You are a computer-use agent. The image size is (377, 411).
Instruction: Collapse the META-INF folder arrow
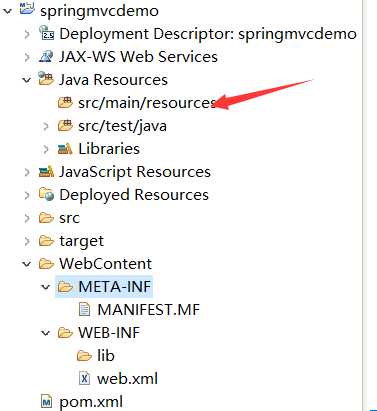coord(46,287)
